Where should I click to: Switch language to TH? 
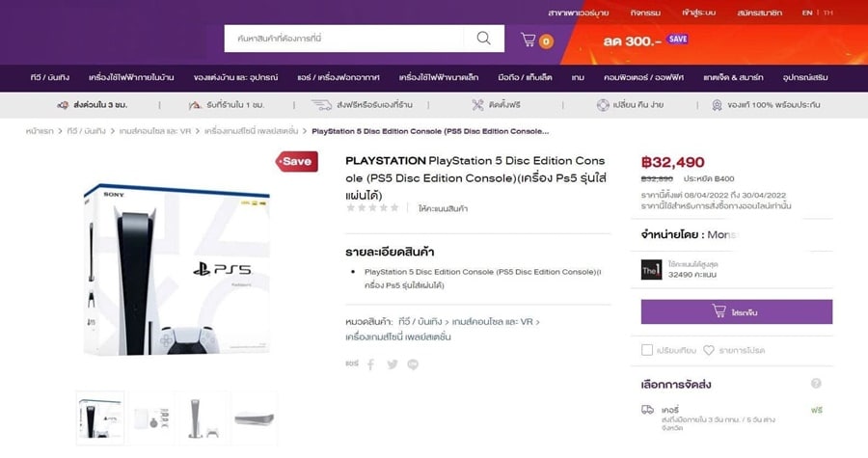click(x=827, y=13)
